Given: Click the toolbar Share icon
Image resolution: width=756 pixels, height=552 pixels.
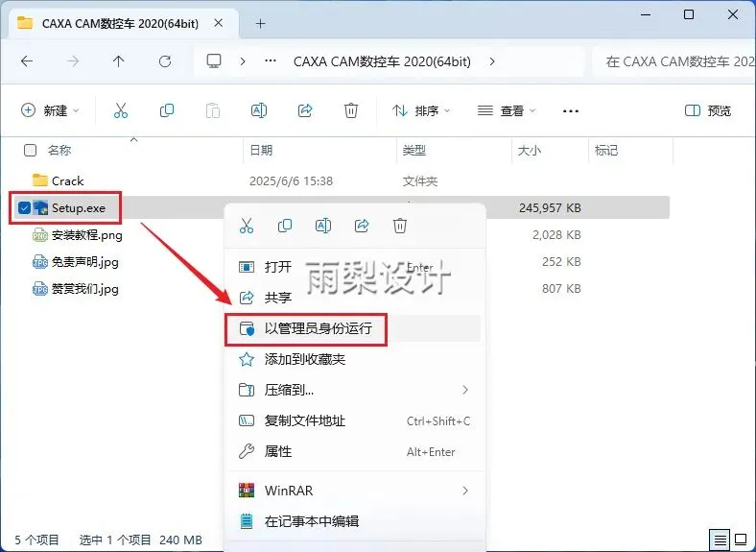Looking at the screenshot, I should pos(305,111).
